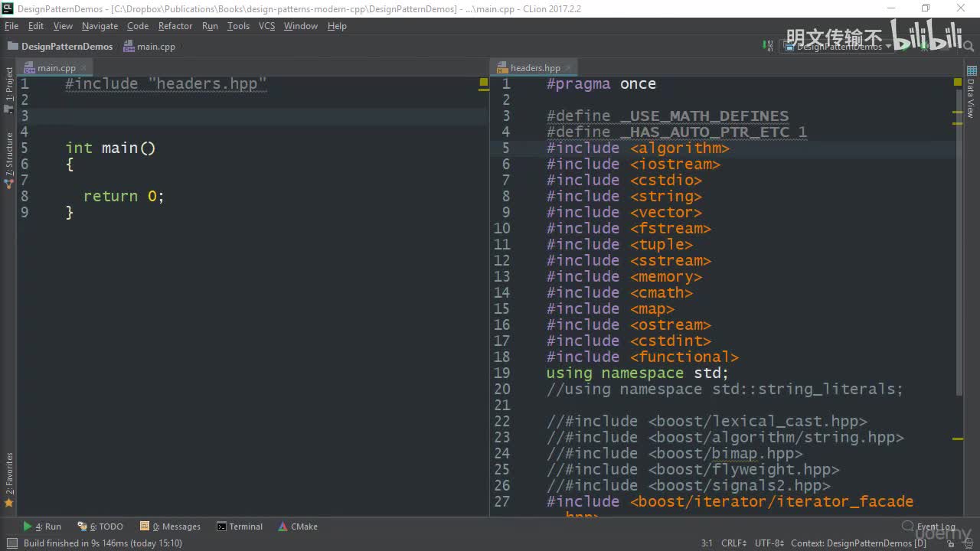The width and height of the screenshot is (980, 551).
Task: Open the Edit menu
Action: pos(36,26)
